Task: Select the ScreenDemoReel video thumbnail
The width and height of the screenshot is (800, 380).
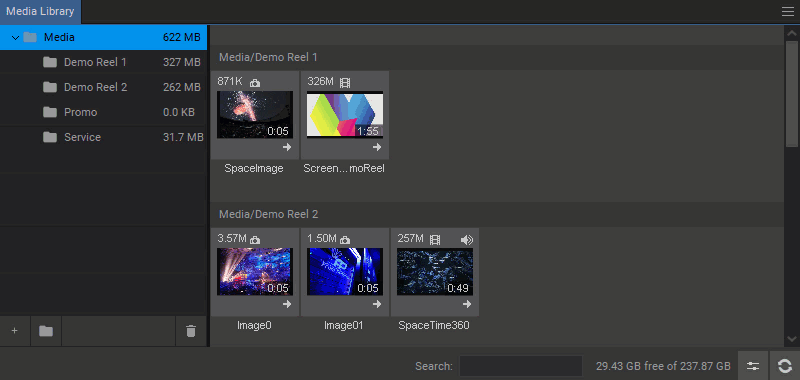Action: point(345,115)
